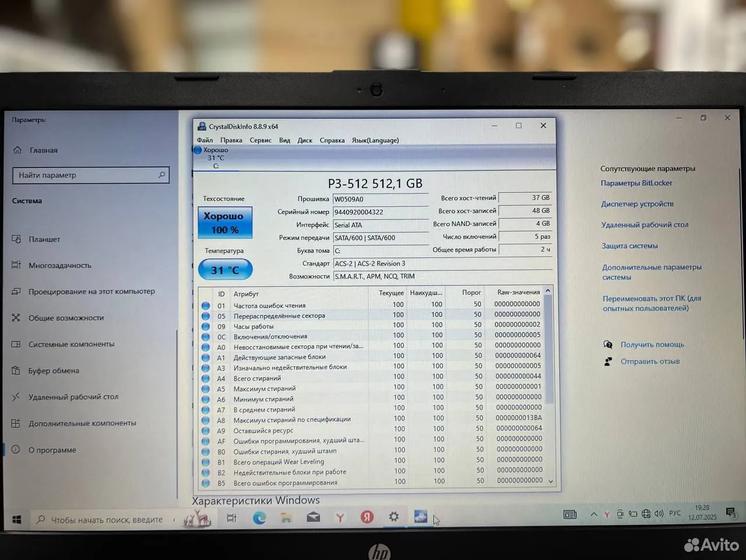Click status circle of Часы работы row
Screen dimensions: 746x560
206,326
